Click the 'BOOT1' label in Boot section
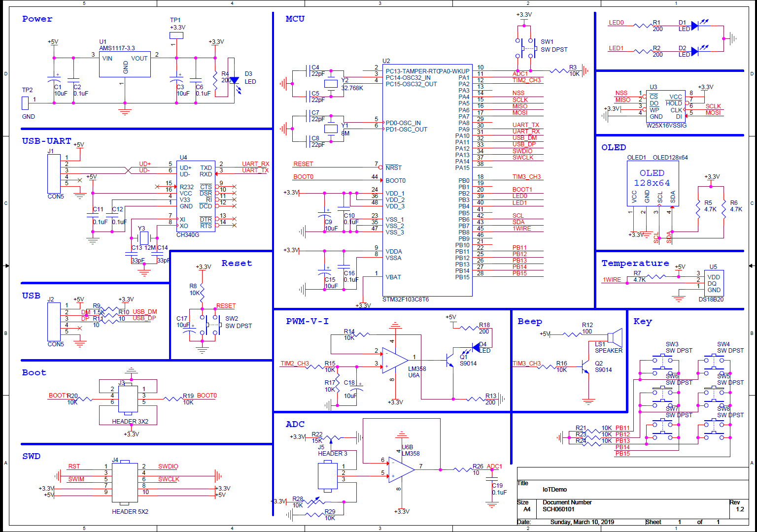 [58, 396]
